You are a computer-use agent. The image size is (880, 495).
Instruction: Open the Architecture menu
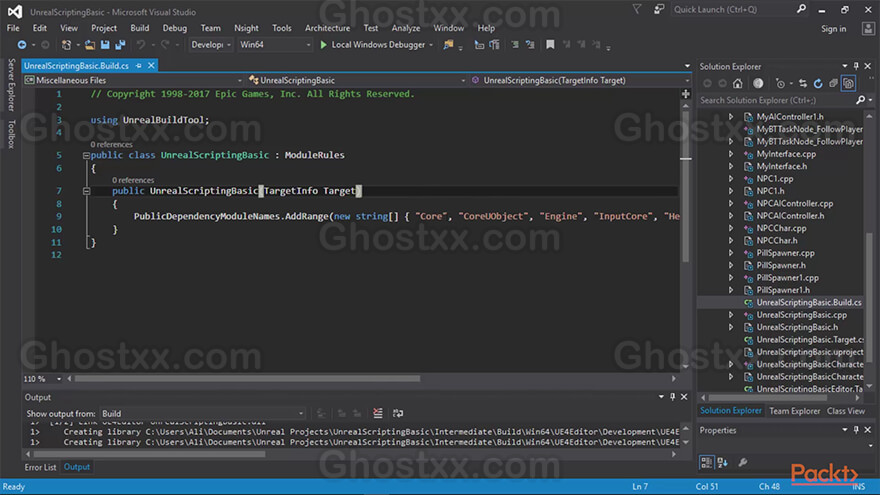tap(327, 28)
